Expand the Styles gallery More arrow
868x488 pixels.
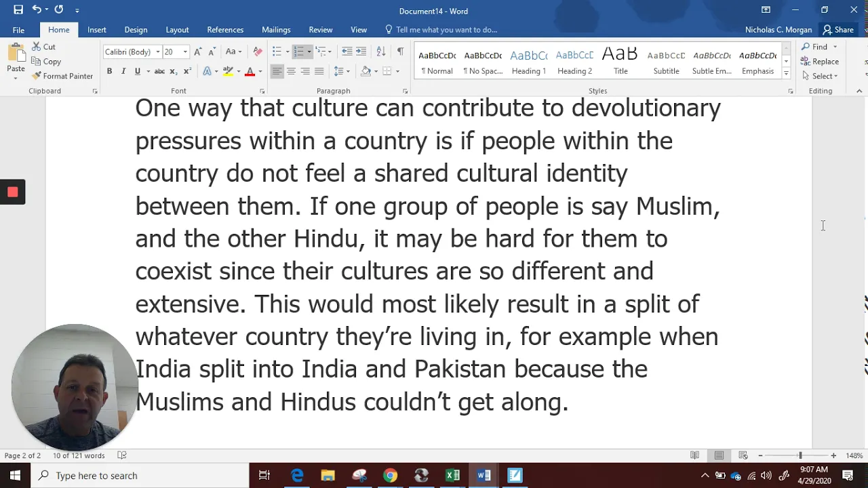click(786, 73)
